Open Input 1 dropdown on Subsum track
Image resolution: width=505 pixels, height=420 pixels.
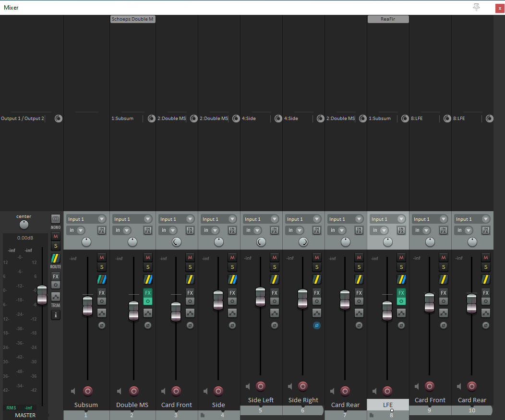(x=86, y=219)
